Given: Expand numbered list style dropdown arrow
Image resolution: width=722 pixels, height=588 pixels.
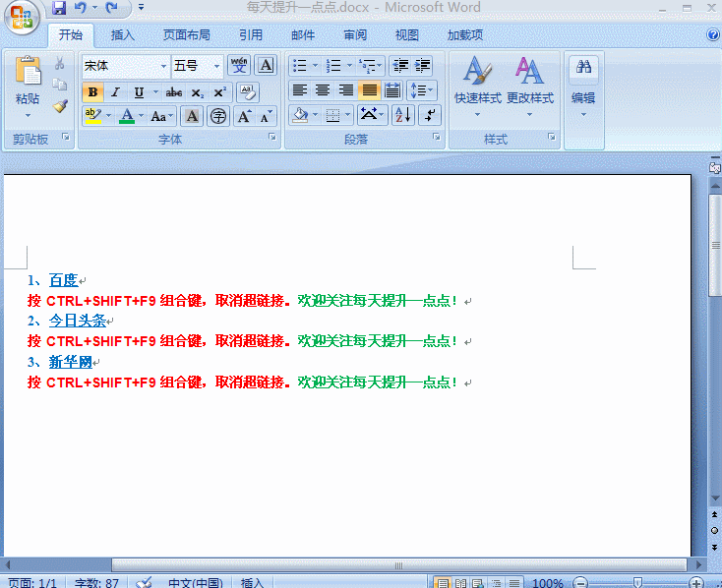Looking at the screenshot, I should click(349, 65).
